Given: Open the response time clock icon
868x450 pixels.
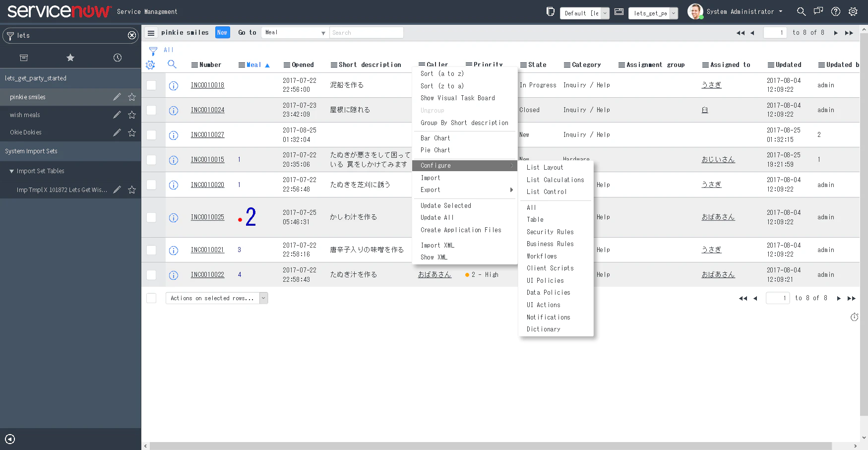Looking at the screenshot, I should tap(854, 317).
